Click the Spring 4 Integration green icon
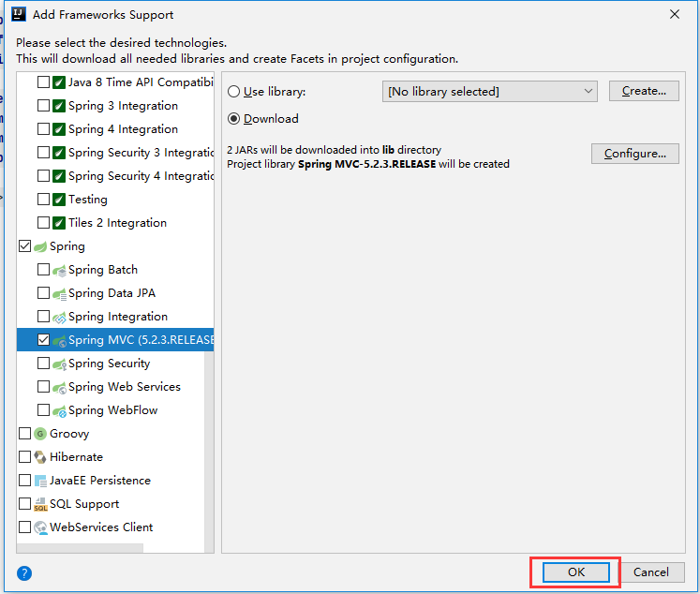Image resolution: width=700 pixels, height=594 pixels. (x=59, y=129)
